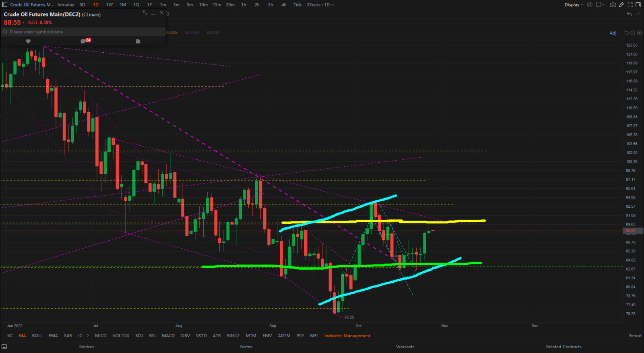
Task: Toggle left panel icon beside title
Action: pyautogui.click(x=5, y=5)
